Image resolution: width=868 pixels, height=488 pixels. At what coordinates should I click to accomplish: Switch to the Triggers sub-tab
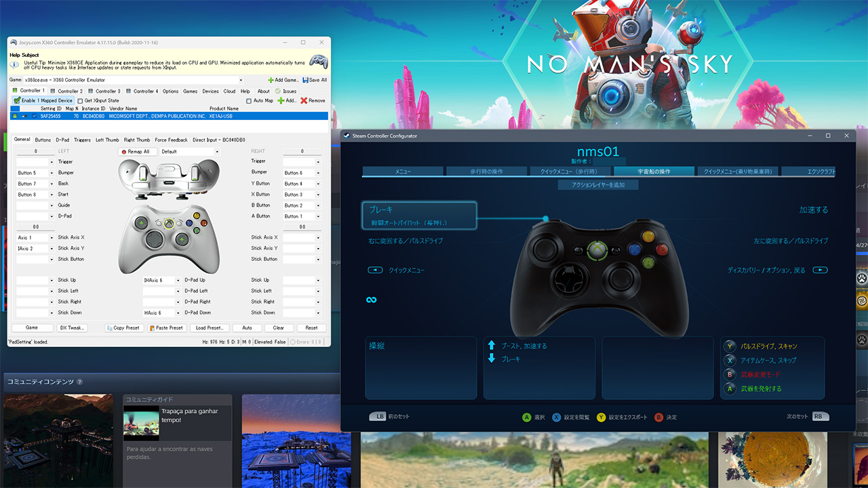click(82, 140)
